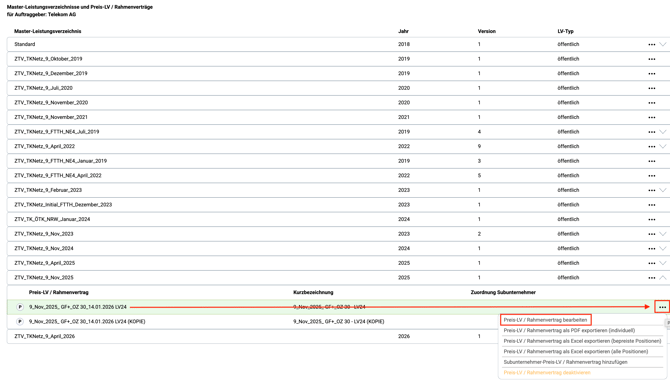Click Jahr column header

(403, 31)
